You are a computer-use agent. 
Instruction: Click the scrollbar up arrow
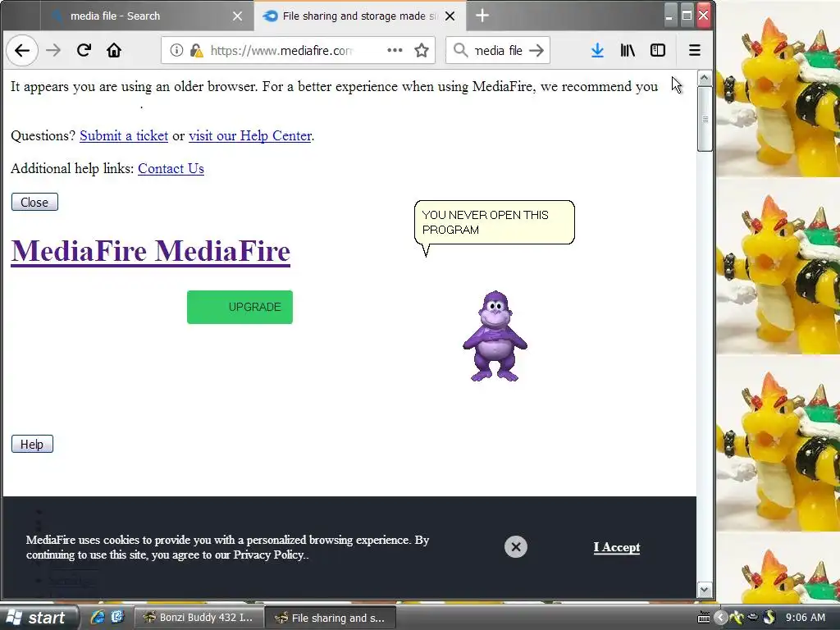click(705, 79)
